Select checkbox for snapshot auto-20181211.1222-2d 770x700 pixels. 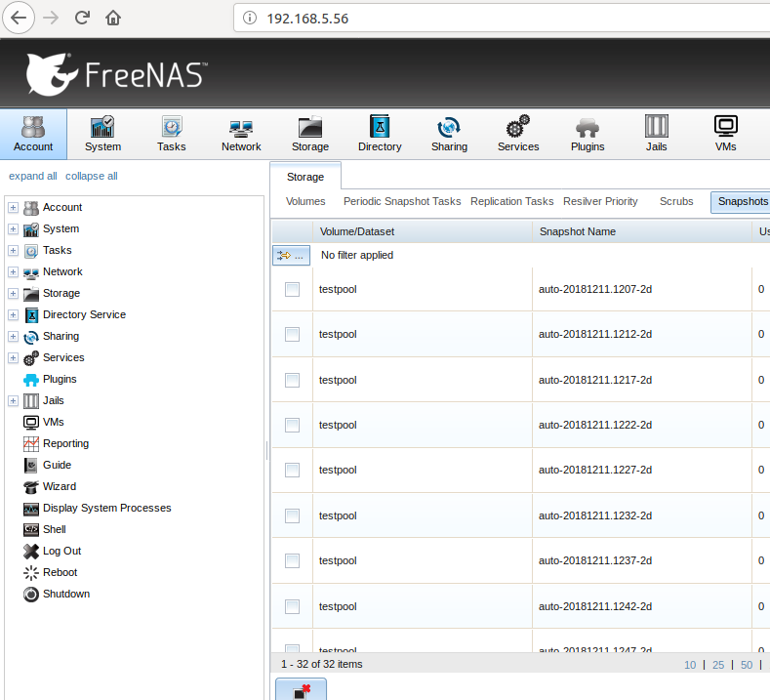292,425
